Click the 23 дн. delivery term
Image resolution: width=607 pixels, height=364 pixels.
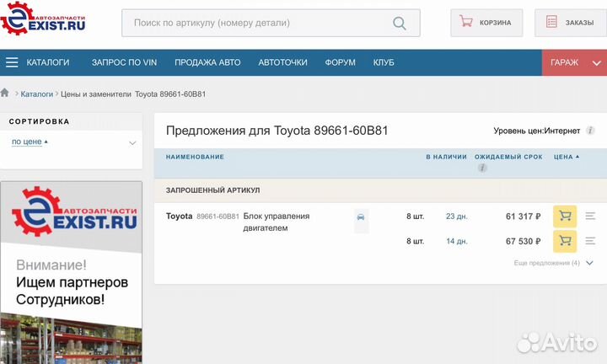click(x=457, y=217)
